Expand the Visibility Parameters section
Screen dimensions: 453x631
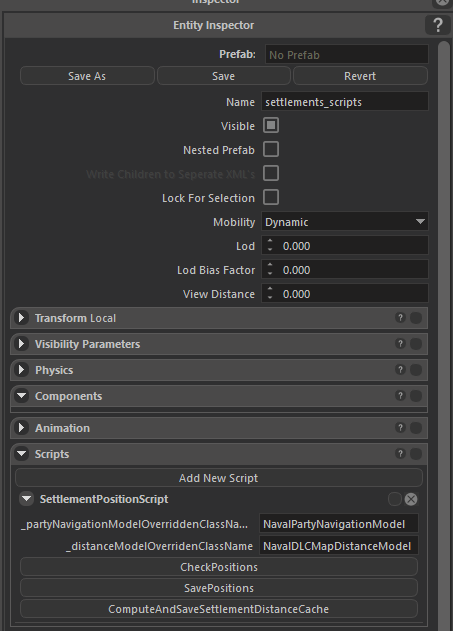[x=21, y=344]
